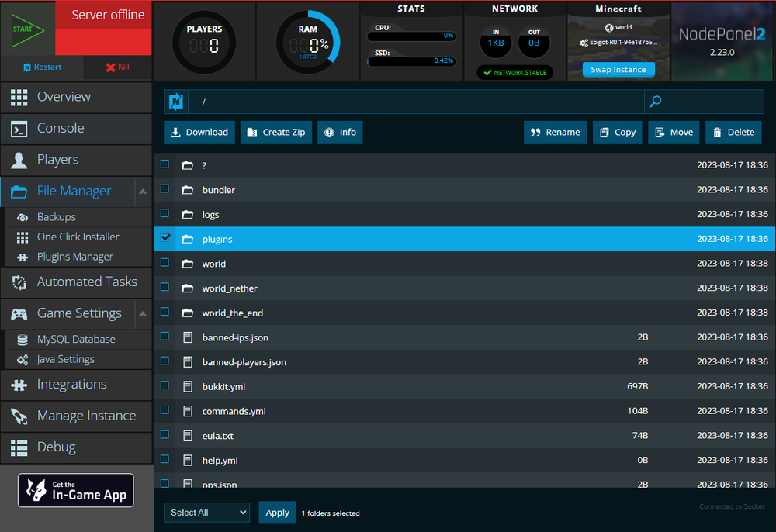Viewport: 776px width, 532px height.
Task: Click the SSD usage progress bar
Action: point(411,60)
